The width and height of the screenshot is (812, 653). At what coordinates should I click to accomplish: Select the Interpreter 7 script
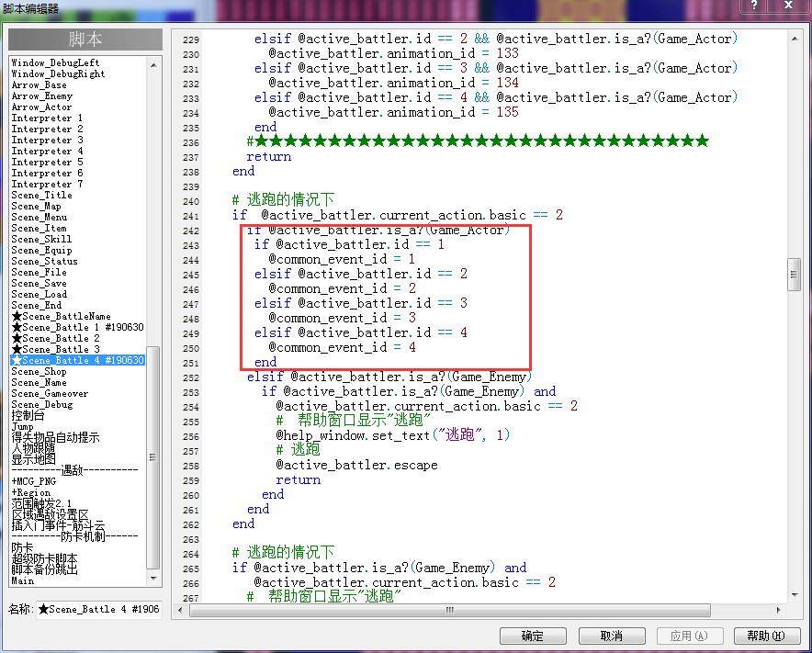(47, 185)
